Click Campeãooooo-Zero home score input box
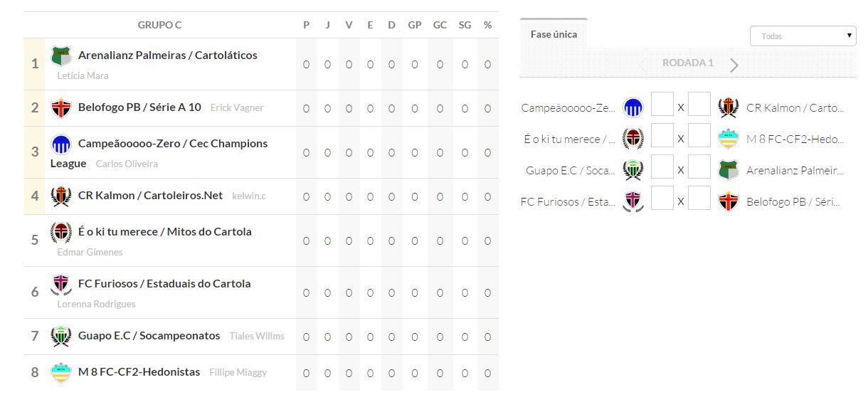 click(662, 105)
